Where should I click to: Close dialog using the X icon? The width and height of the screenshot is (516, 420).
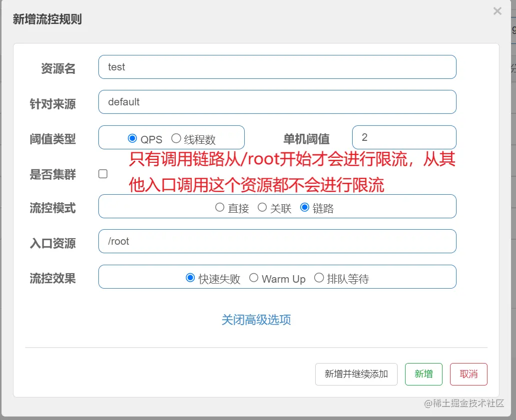(x=498, y=11)
